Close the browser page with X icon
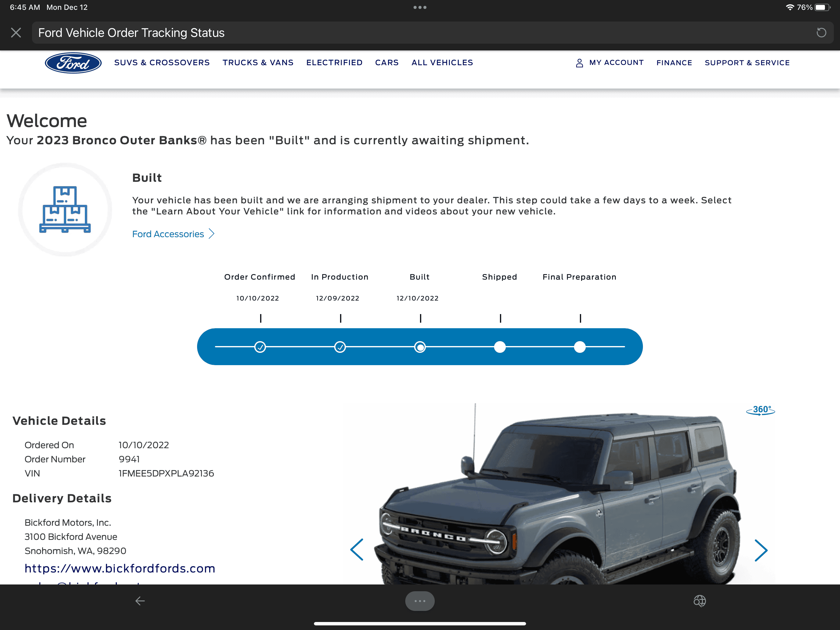840x630 pixels. (16, 33)
